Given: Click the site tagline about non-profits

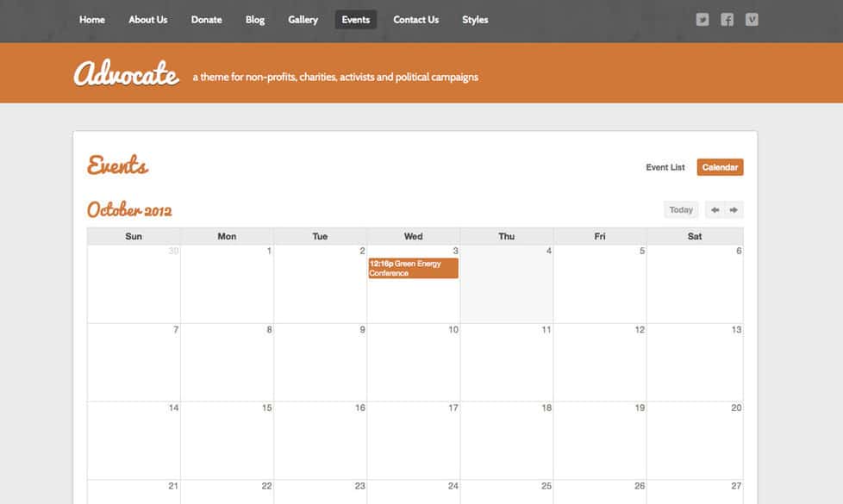Looking at the screenshot, I should (x=335, y=77).
